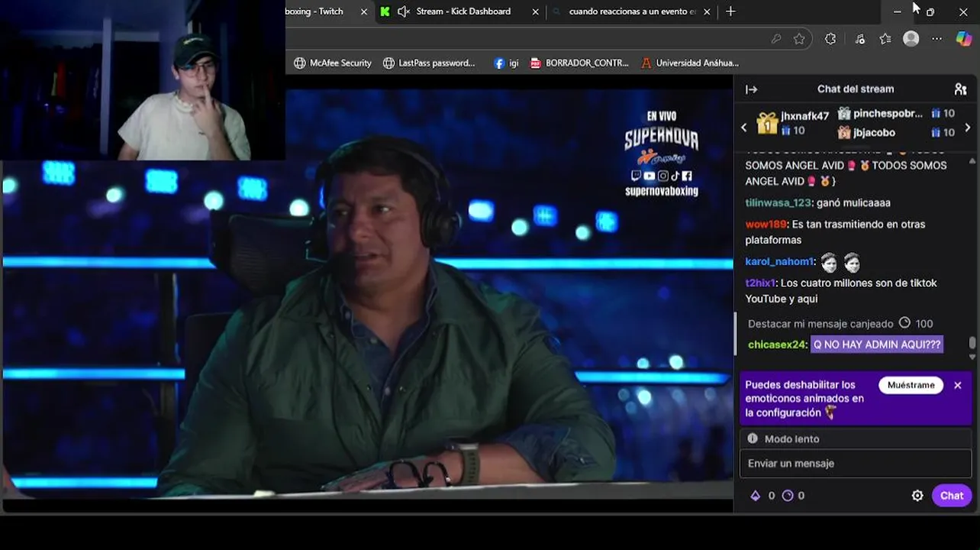The image size is (980, 550).
Task: Click username chicasex24 in chat
Action: click(x=777, y=345)
